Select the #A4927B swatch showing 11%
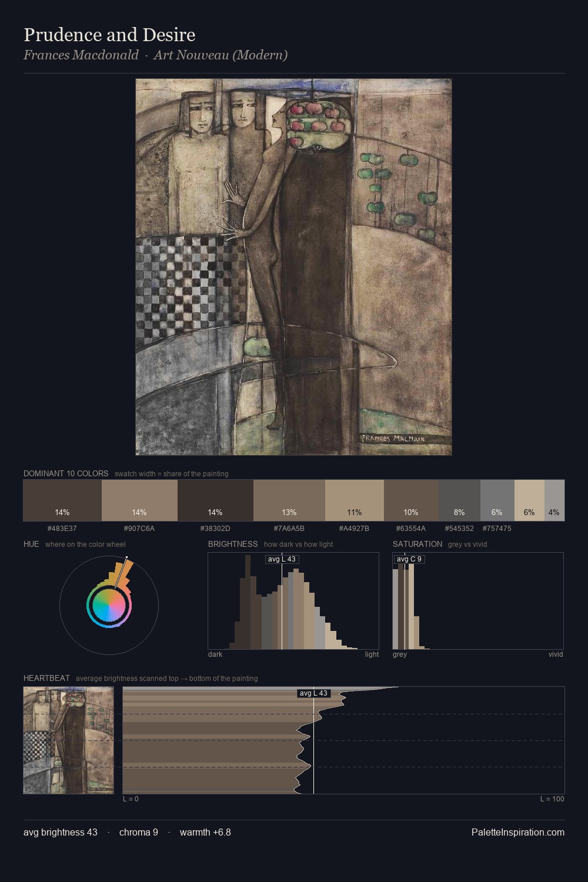The height and width of the screenshot is (882, 588). pos(355,500)
